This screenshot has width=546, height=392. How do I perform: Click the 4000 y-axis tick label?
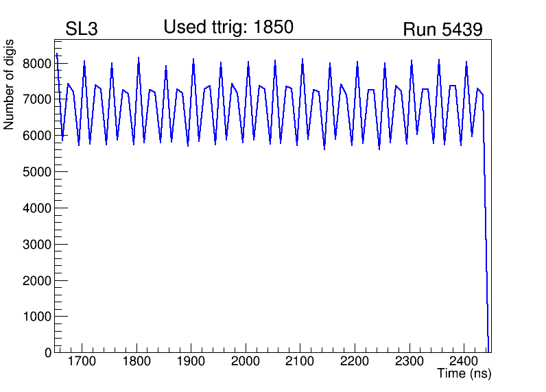tap(38, 208)
